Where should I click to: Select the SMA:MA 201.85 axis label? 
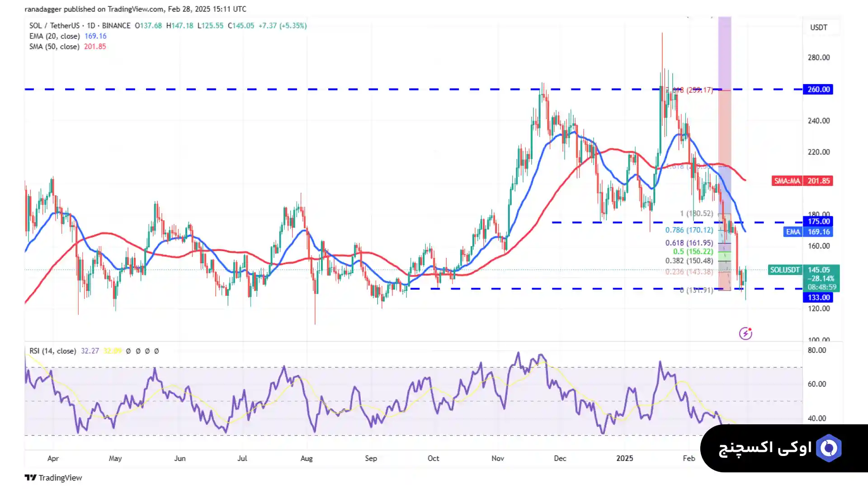coord(802,180)
